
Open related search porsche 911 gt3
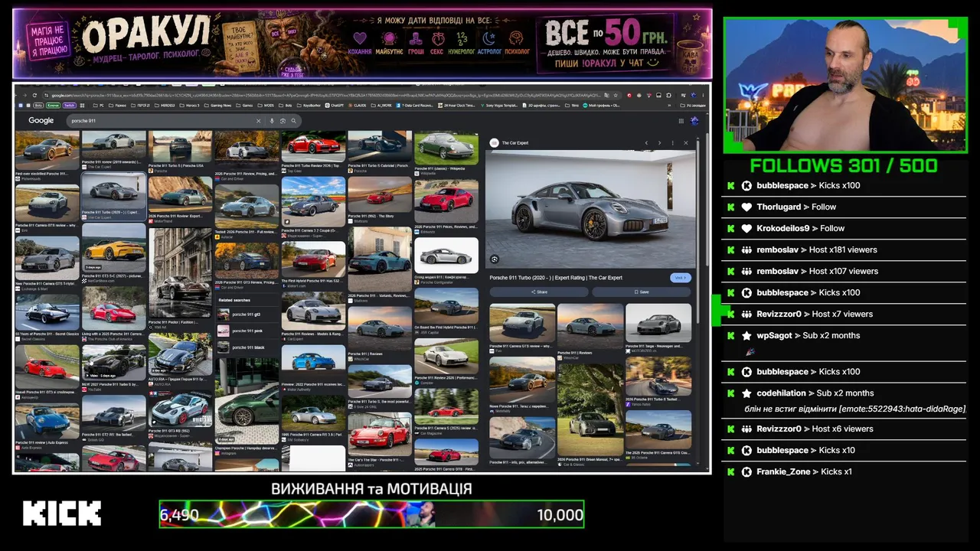click(x=247, y=315)
